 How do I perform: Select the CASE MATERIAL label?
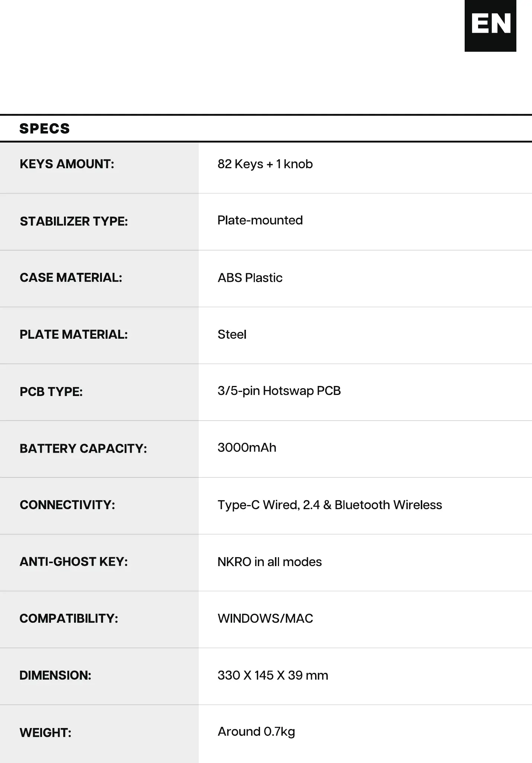pos(71,278)
